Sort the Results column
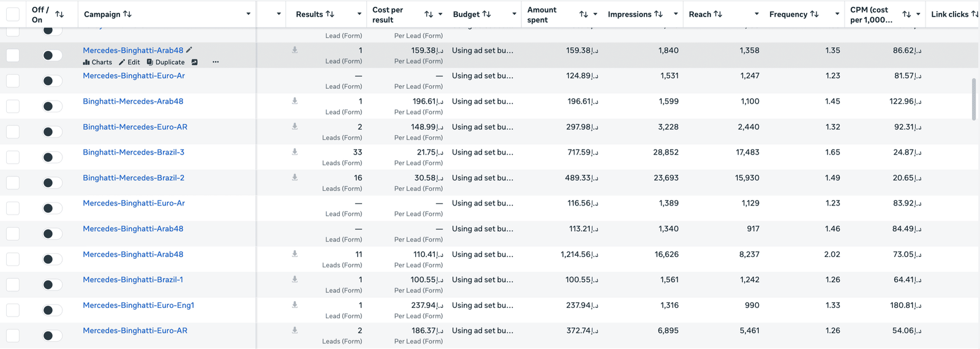Viewport: 980px width, 349px height. click(x=330, y=14)
